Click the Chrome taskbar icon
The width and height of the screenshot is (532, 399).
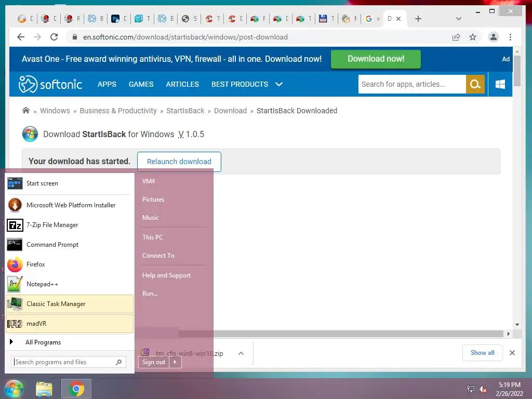tap(76, 389)
